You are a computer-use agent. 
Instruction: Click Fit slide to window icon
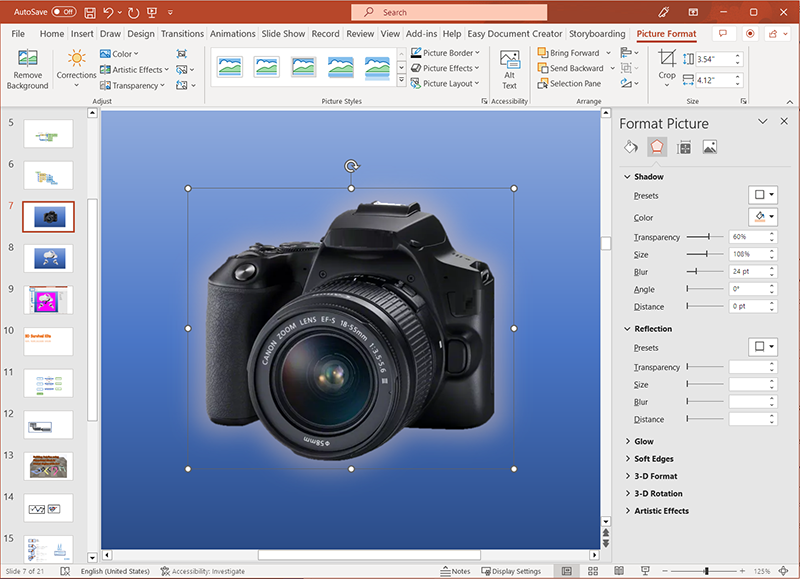[784, 571]
